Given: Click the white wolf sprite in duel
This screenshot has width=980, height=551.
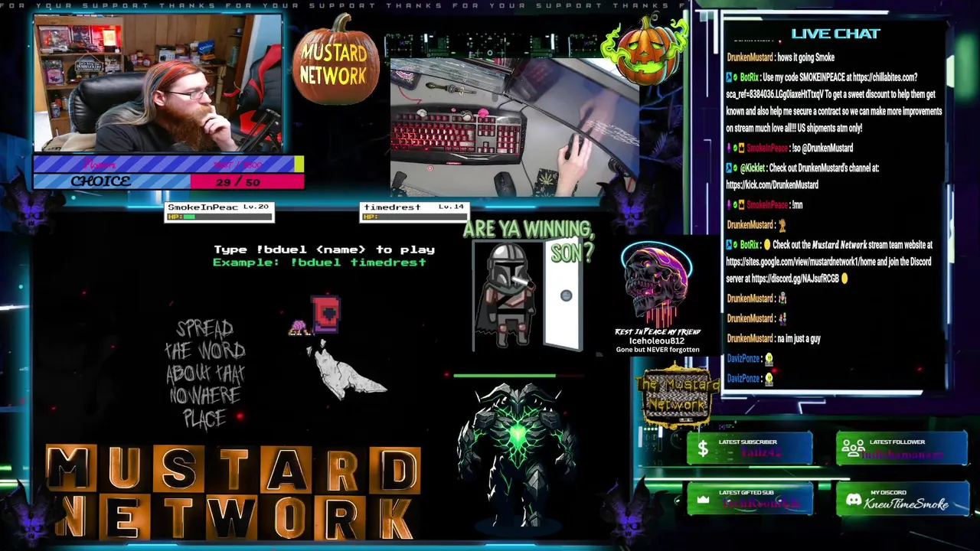Looking at the screenshot, I should point(346,371).
